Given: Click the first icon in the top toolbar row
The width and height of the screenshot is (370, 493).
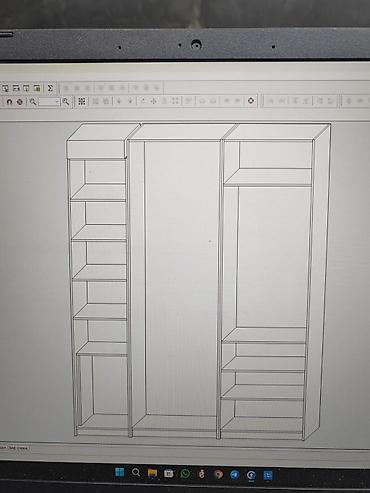Looking at the screenshot, I should 5,88.
